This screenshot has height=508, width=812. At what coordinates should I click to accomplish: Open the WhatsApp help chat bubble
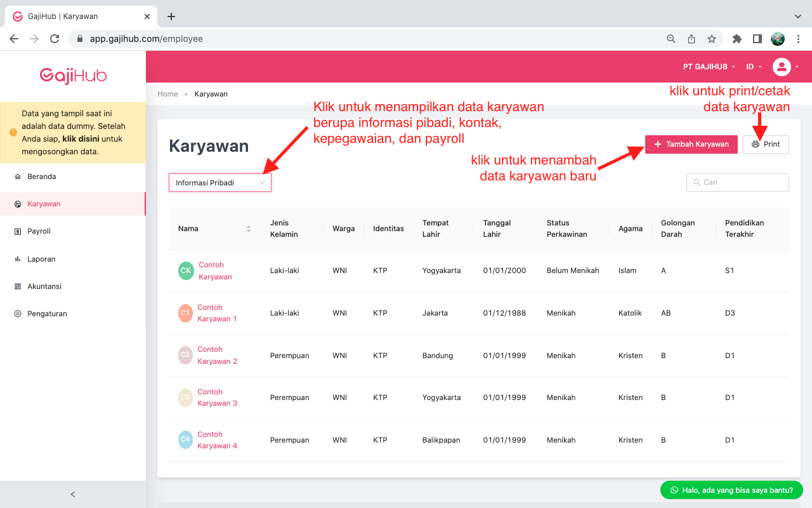[731, 490]
